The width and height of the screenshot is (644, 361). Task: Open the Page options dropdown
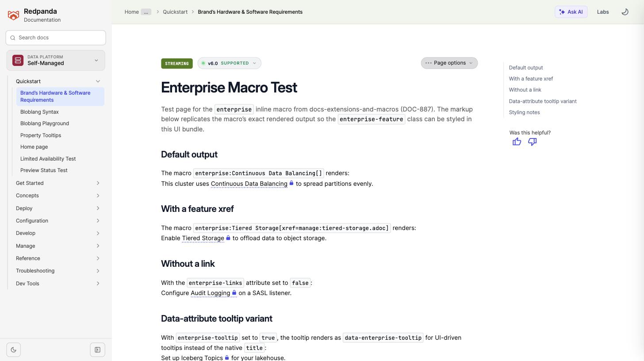coord(449,63)
